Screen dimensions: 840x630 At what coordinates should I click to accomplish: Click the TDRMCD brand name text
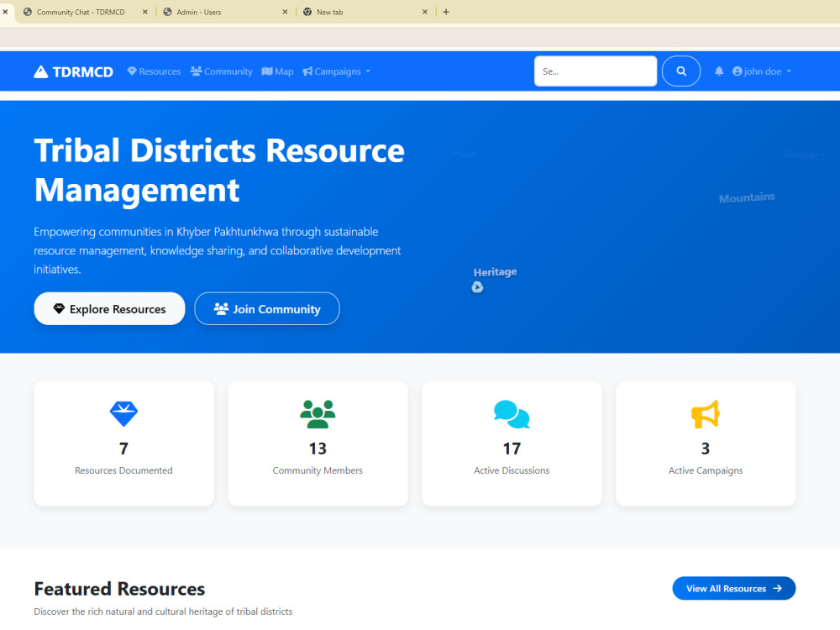(x=83, y=71)
